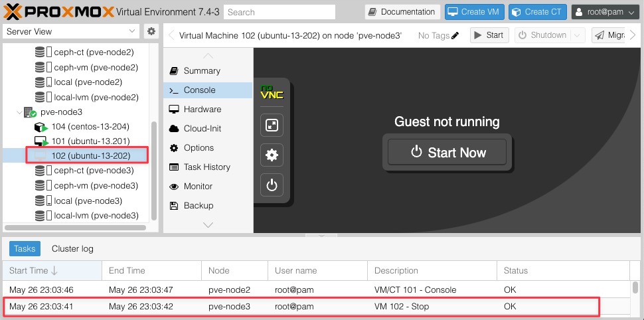Click the running VM icon for 101
Viewport: 644px width, 320px height.
[41, 141]
